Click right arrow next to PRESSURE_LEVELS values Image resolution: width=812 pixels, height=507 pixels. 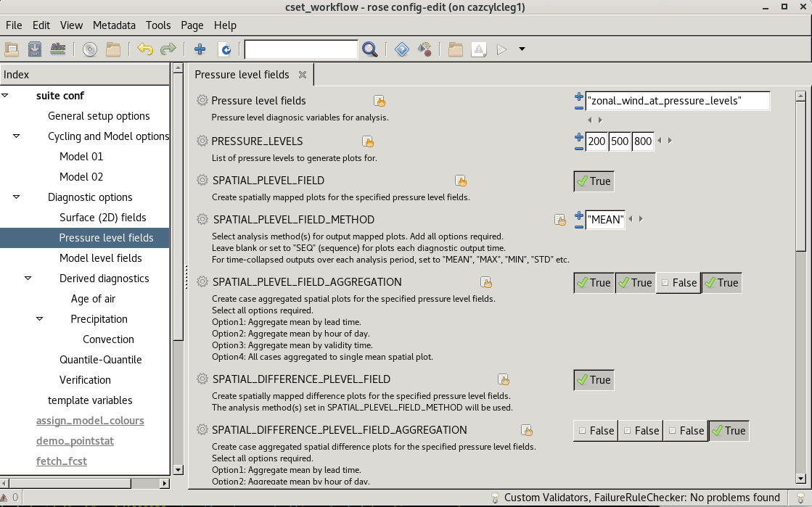[670, 141]
